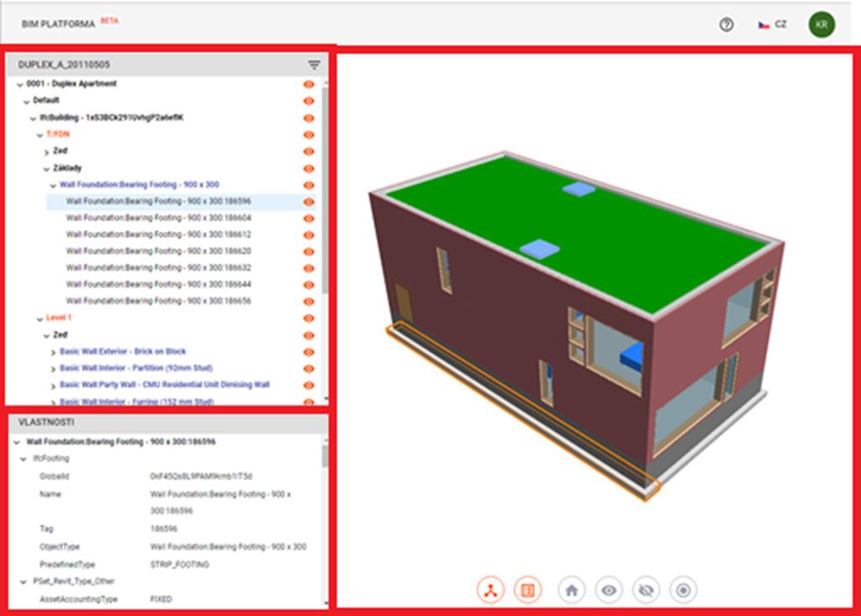The width and height of the screenshot is (861, 616).
Task: Collapse the Level 1 storey node
Action: 40,319
